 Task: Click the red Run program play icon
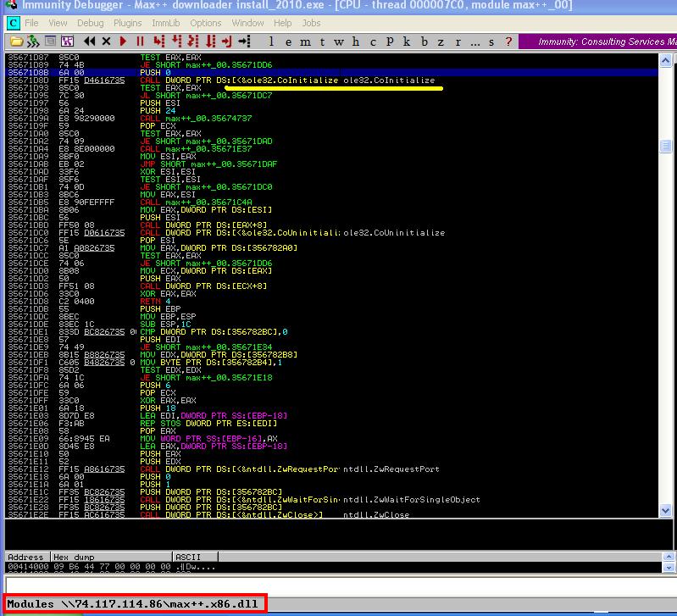point(123,42)
